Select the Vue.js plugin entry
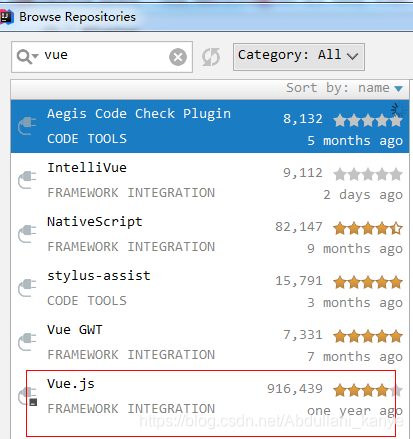Screen dimensions: 413x439 tap(210, 396)
